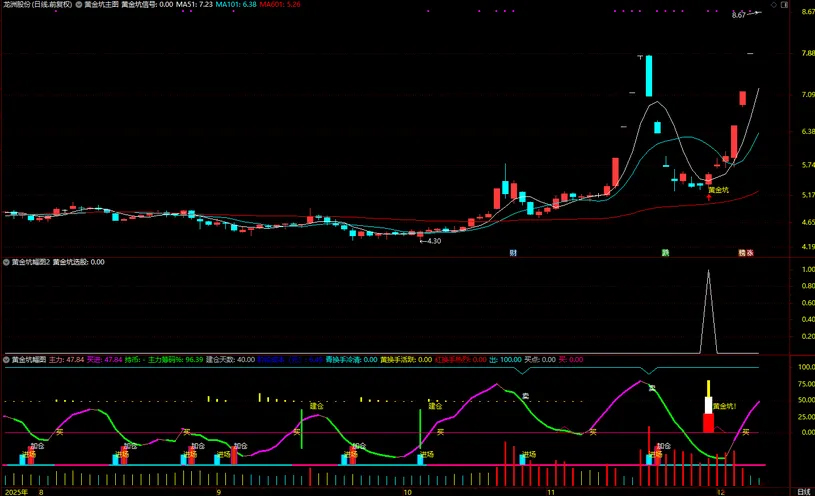Click the red arrow under 黄金坑 label
Image resolution: width=815 pixels, height=496 pixels.
pyautogui.click(x=709, y=198)
